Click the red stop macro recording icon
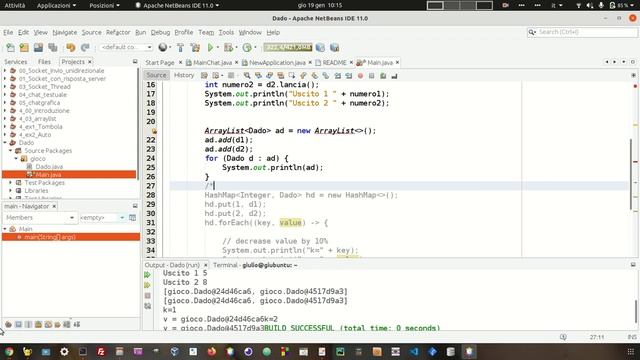Screen dimensions: 640x360 tap(360, 76)
